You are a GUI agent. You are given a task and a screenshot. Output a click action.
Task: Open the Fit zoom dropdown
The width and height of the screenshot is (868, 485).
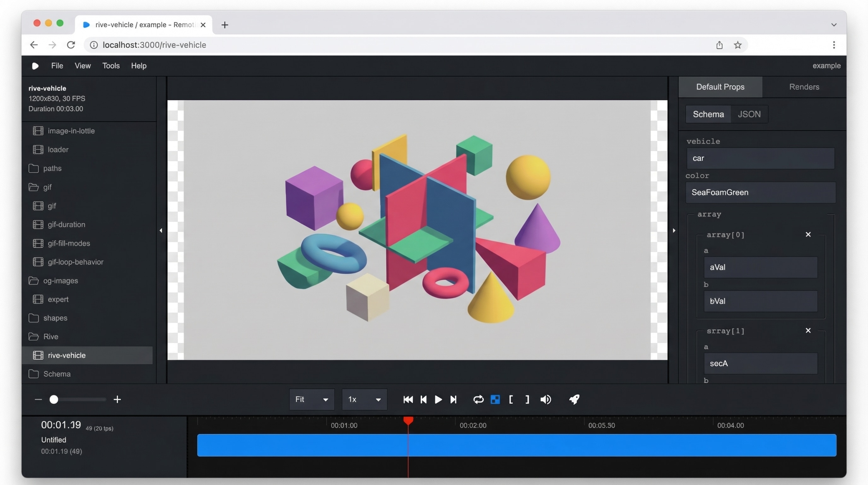click(311, 400)
